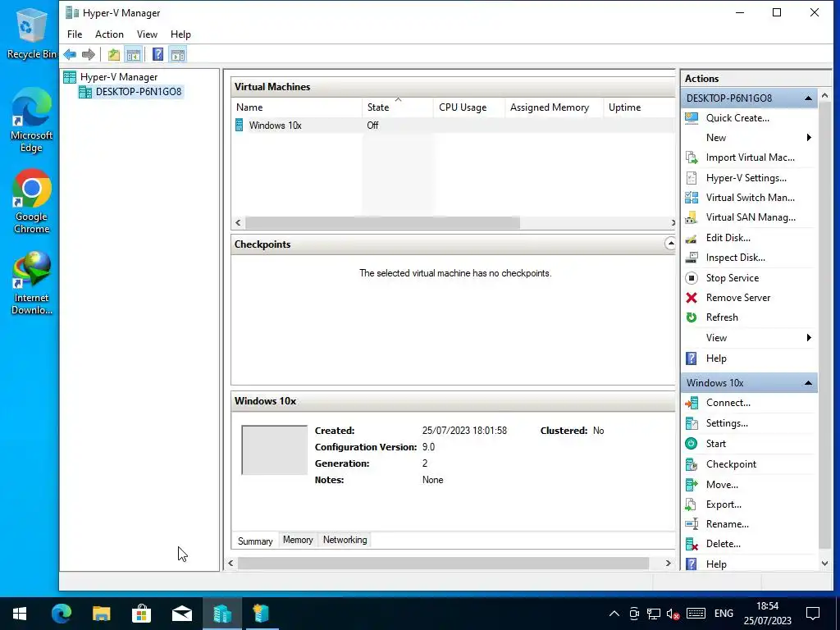Switch to the Memory tab

tap(298, 540)
